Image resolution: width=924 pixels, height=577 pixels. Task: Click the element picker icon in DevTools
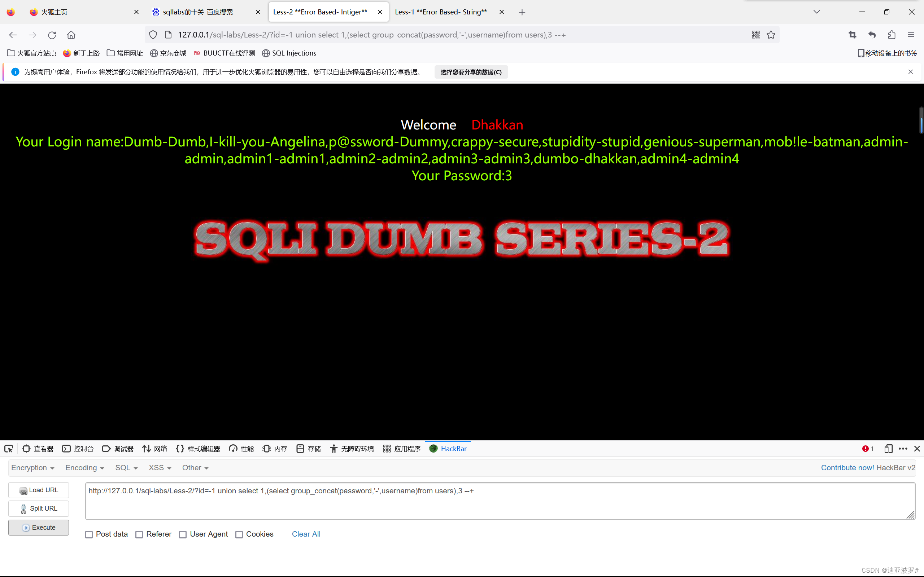[x=8, y=449]
